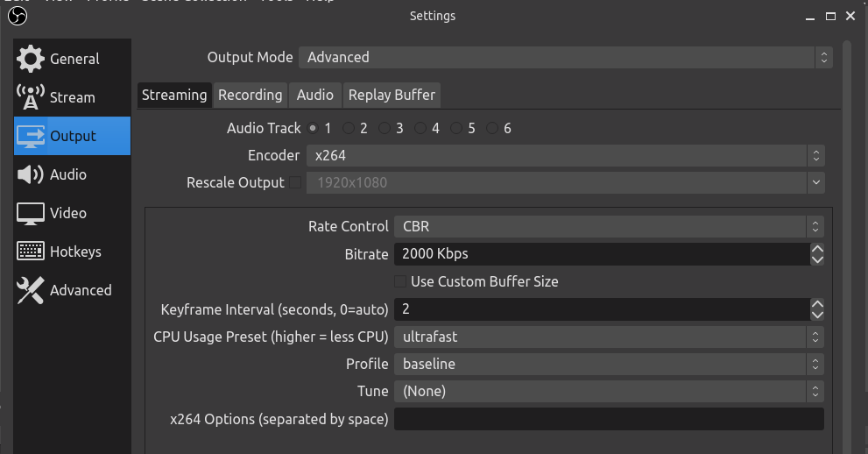Click the Advanced tools icon
868x454 pixels.
(31, 290)
